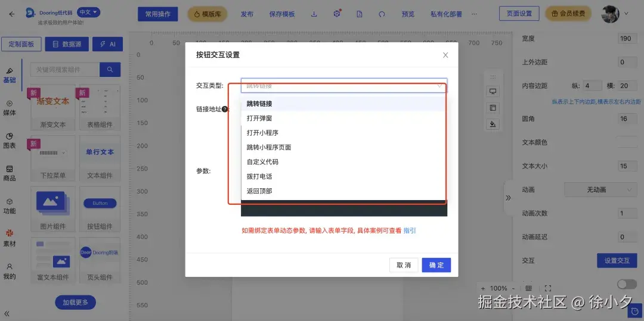Viewport: 644px width, 321px height.
Task: Switch to the 商品 sidebar tab
Action: tap(10, 174)
